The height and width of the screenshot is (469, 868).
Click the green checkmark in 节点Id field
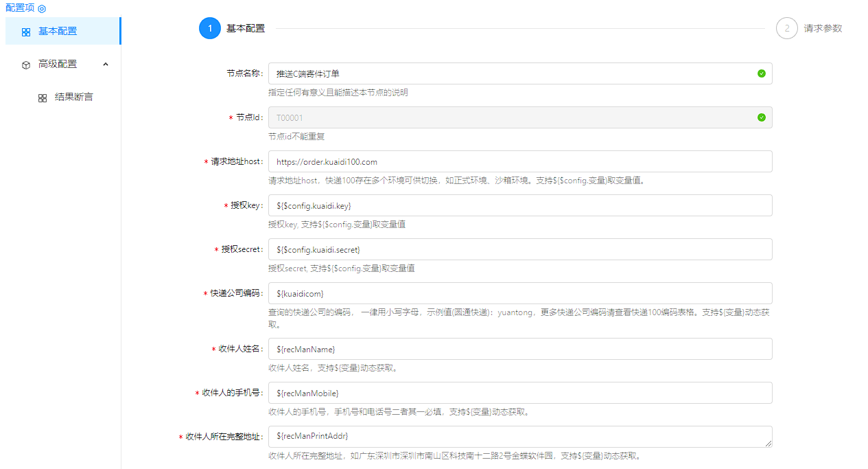(x=762, y=117)
